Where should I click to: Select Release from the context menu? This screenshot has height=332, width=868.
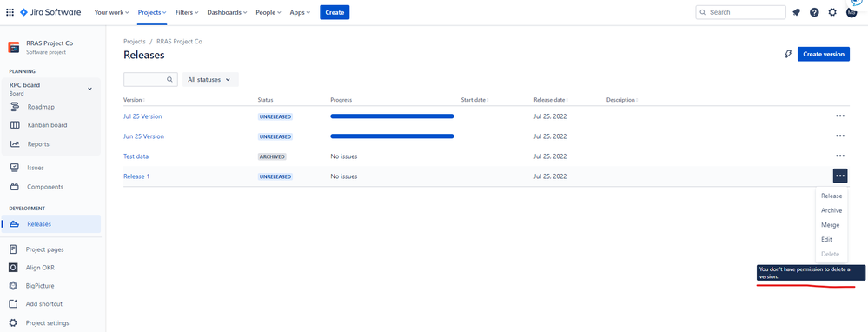[832, 196]
